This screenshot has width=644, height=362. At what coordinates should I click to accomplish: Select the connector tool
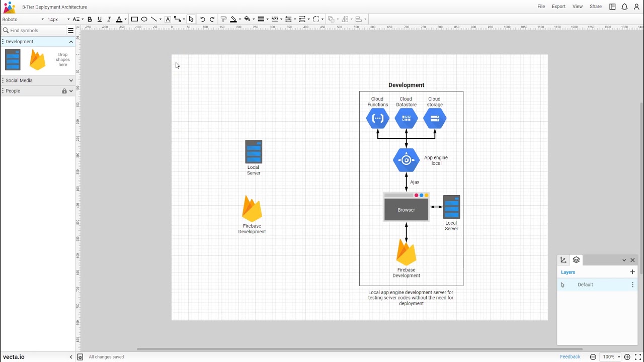coord(177,19)
